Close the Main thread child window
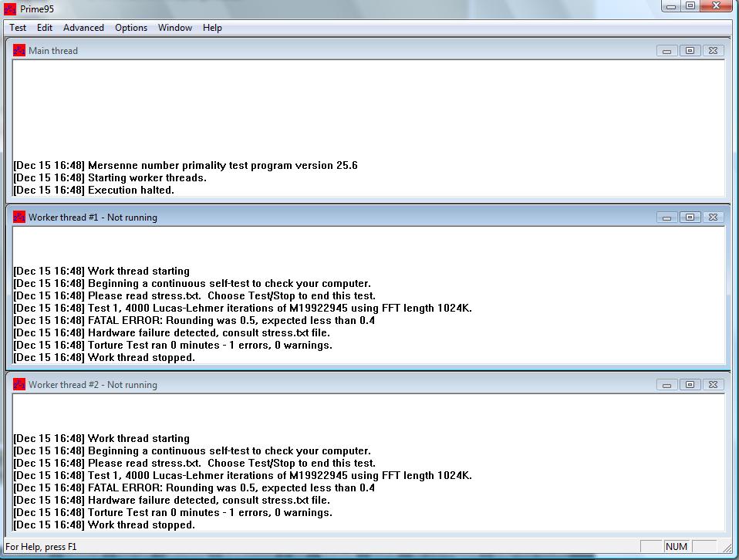Screen dimensions: 739x560 pos(713,51)
